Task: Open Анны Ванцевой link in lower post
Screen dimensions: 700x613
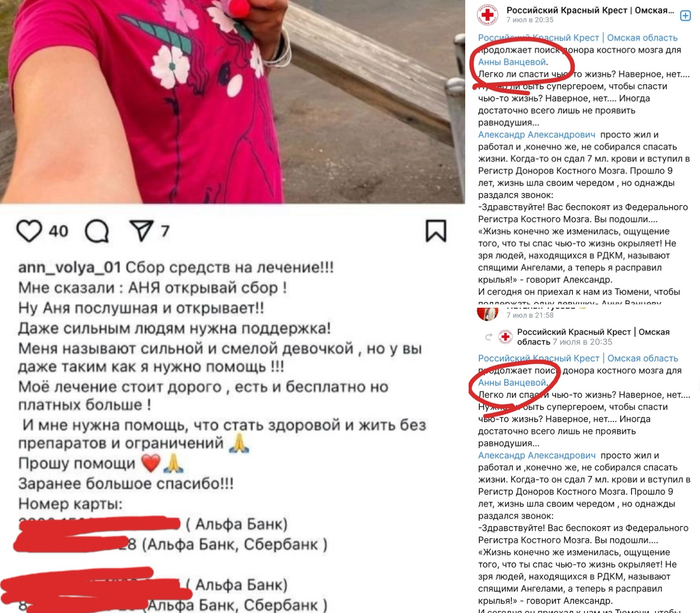Action: point(512,383)
